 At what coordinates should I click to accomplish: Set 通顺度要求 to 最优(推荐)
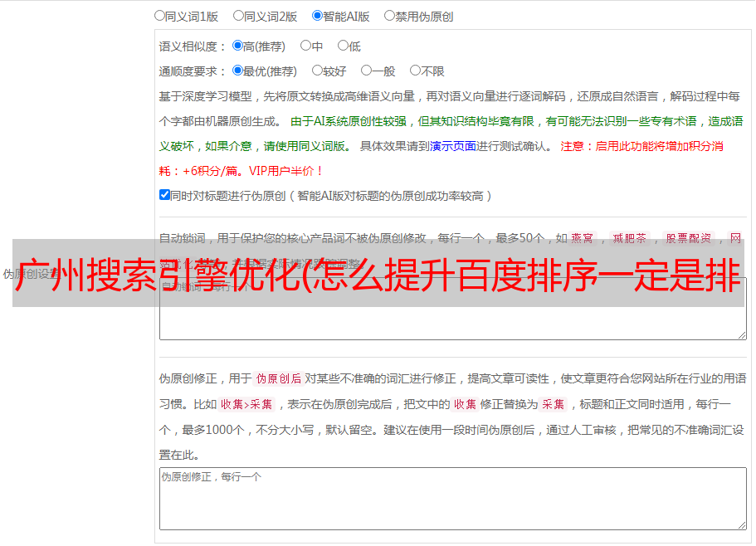pyautogui.click(x=237, y=71)
